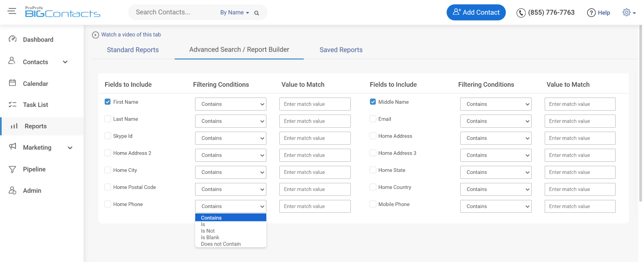Open First Name filtering condition dropdown
Screen dimensions: 644x262
230,104
